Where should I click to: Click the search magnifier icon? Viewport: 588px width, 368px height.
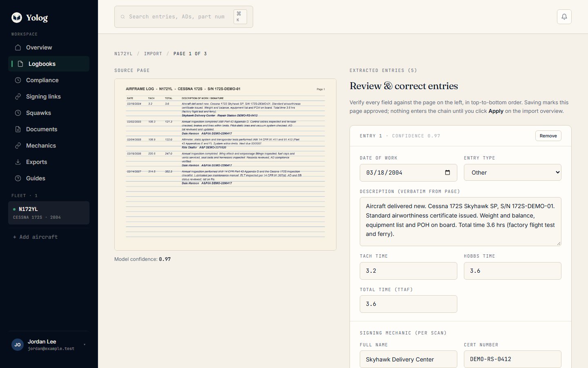pos(122,17)
